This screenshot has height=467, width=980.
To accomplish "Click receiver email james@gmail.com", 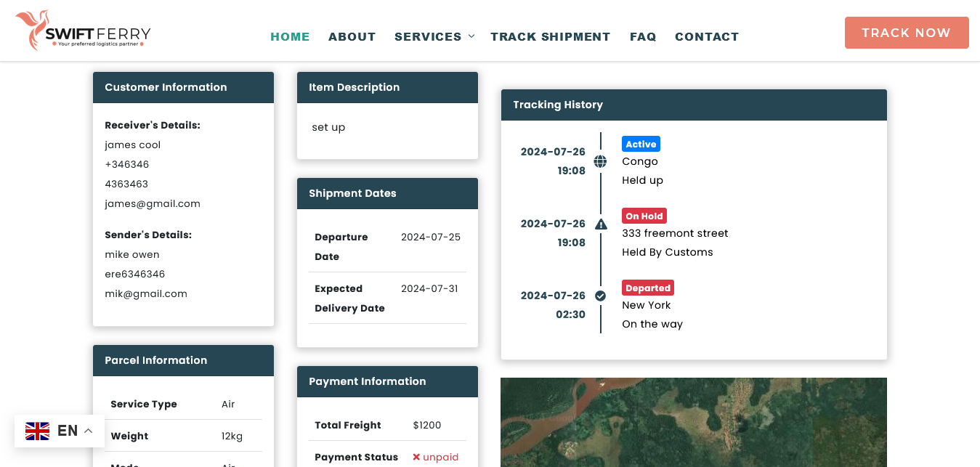I will tap(153, 203).
